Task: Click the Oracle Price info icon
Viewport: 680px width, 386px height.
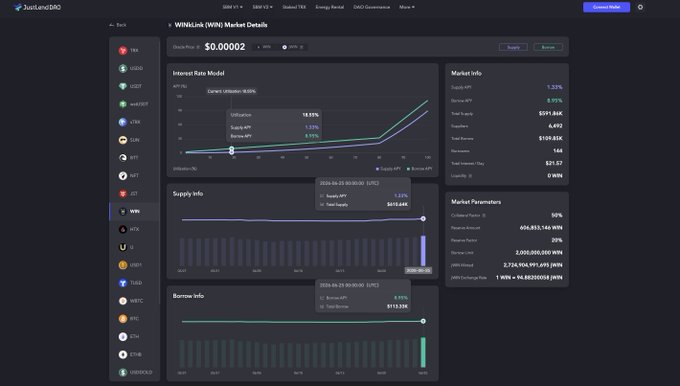Action: point(198,47)
